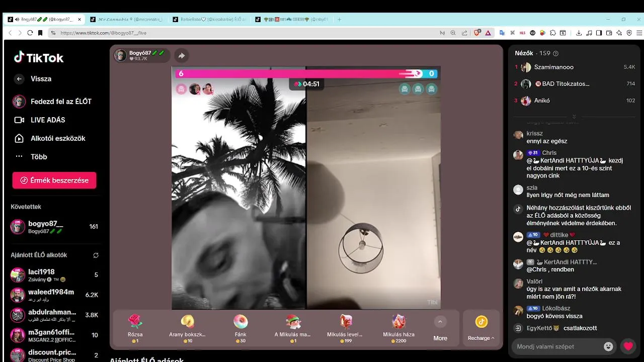Send Mikulás háza gift
The image size is (644, 362).
[398, 327]
